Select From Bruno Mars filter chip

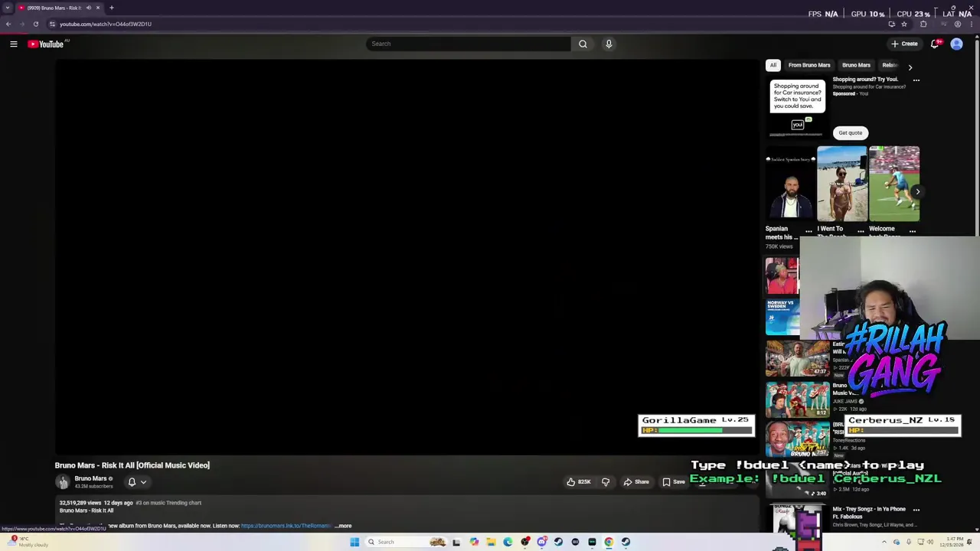pos(809,65)
